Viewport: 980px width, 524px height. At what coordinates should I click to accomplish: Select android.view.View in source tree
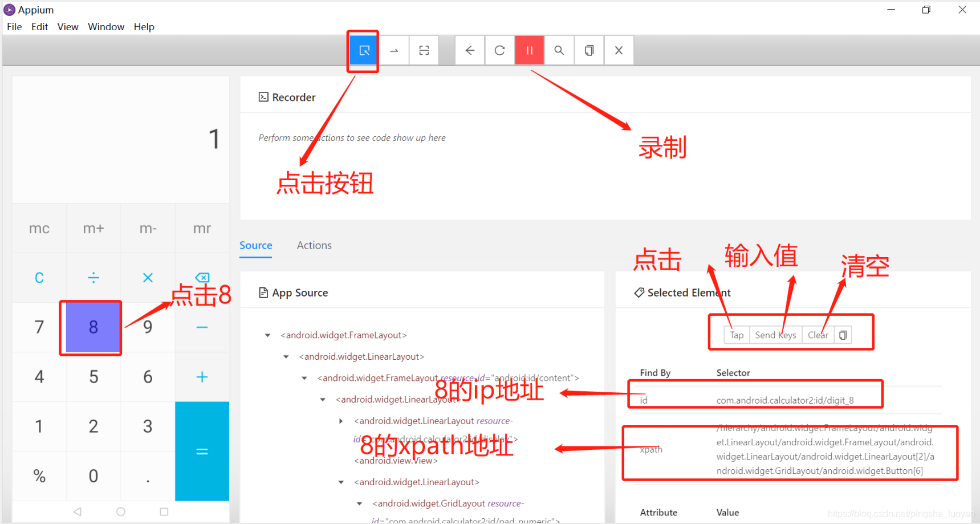[396, 461]
